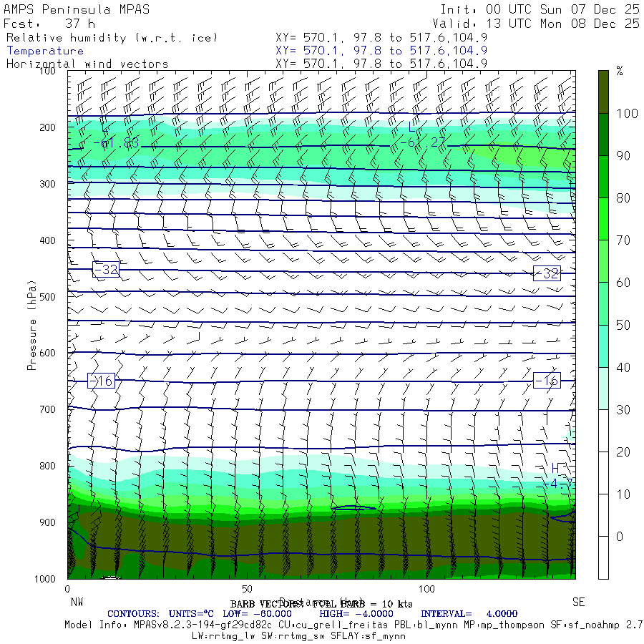Click the 800 pressure axis label

tap(47, 466)
